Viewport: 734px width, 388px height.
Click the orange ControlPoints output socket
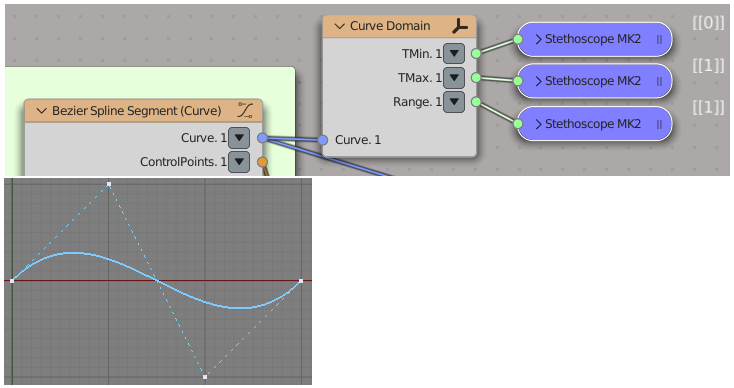click(263, 162)
